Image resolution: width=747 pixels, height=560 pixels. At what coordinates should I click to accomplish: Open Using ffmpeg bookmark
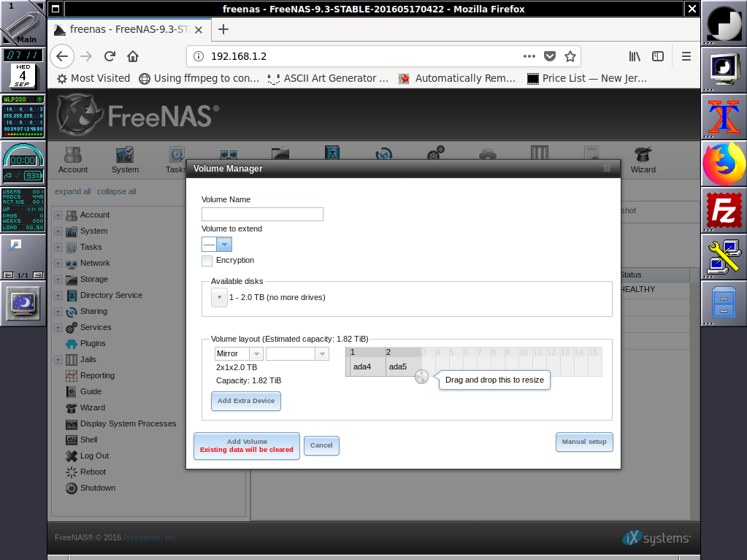(x=199, y=78)
